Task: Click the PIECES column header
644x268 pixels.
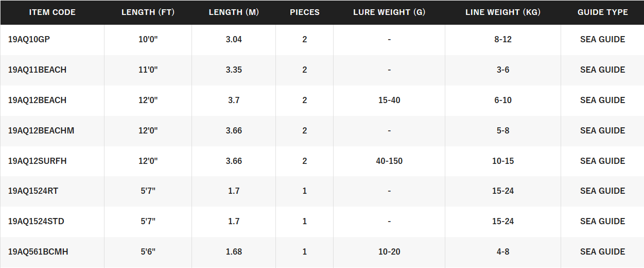Action: [x=305, y=12]
